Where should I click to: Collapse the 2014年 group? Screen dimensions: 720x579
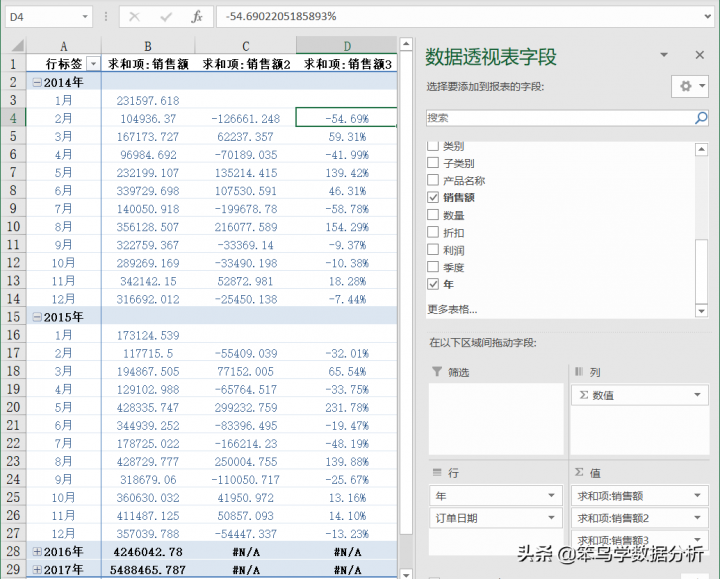(x=37, y=82)
